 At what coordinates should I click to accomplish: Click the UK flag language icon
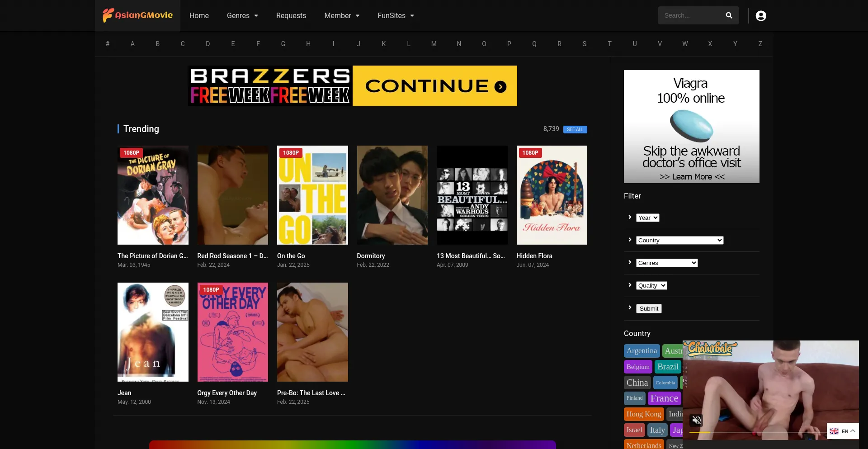[x=834, y=431]
